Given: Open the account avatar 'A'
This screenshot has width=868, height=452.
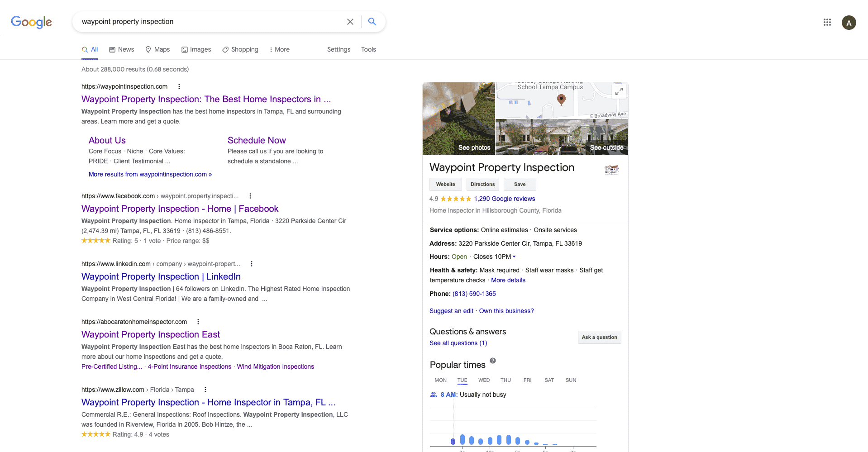Looking at the screenshot, I should (x=849, y=23).
